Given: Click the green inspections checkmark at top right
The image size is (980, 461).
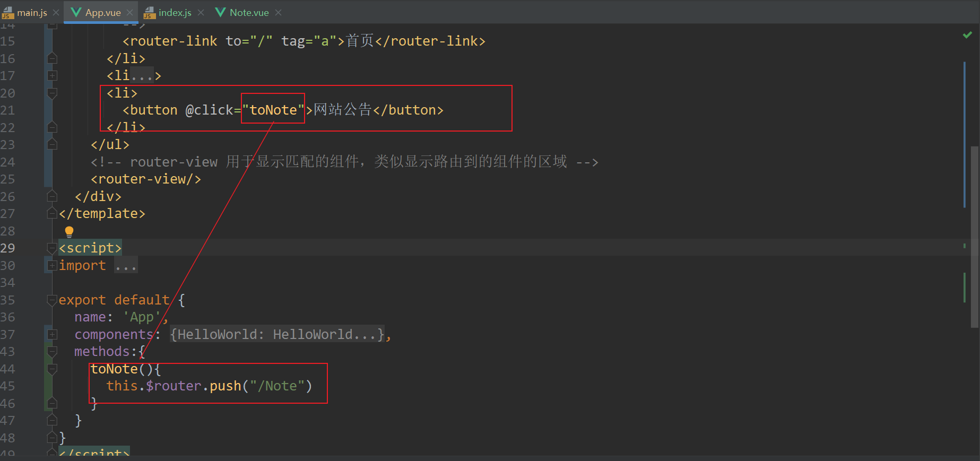Looking at the screenshot, I should point(966,35).
